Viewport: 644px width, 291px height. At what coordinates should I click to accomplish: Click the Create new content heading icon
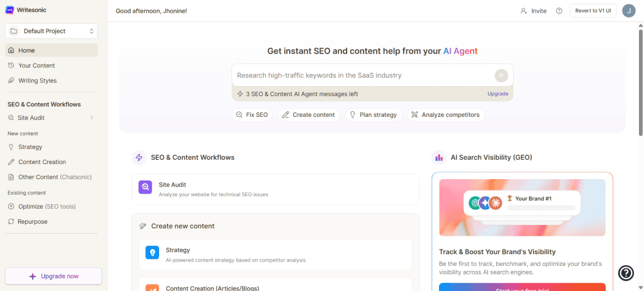tap(143, 226)
